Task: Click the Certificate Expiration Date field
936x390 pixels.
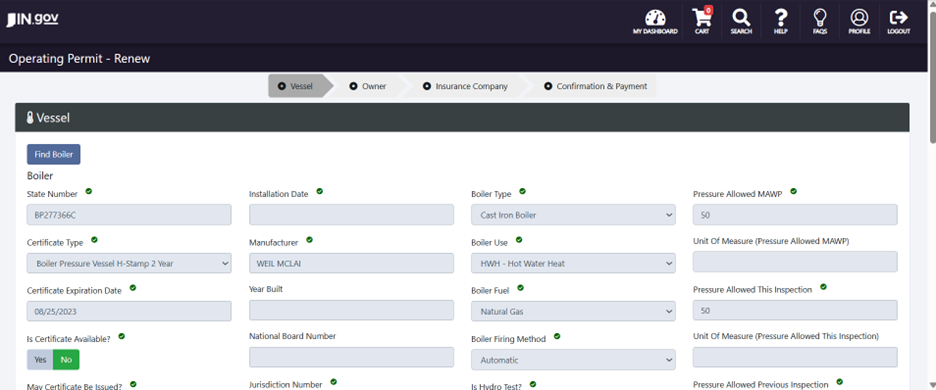Action: 129,311
